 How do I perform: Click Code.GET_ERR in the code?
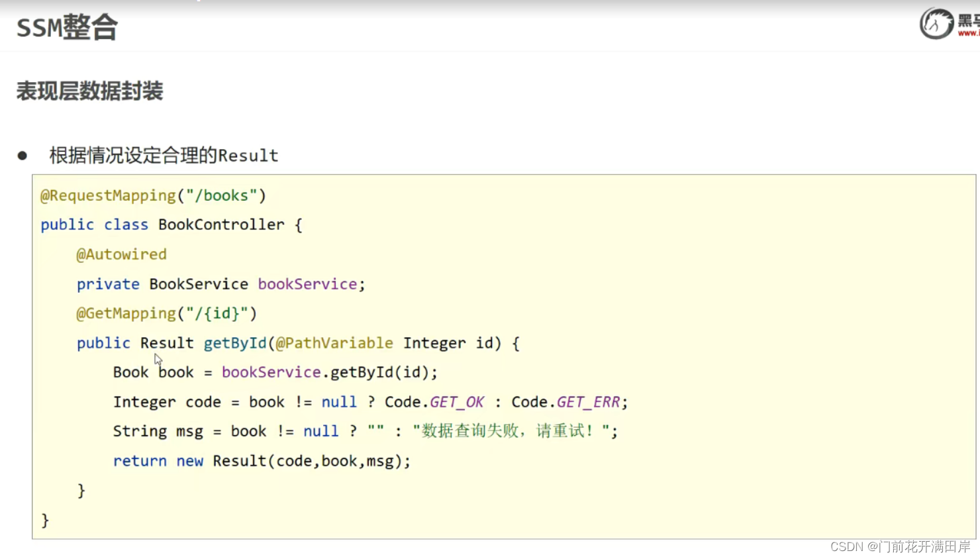[566, 402]
